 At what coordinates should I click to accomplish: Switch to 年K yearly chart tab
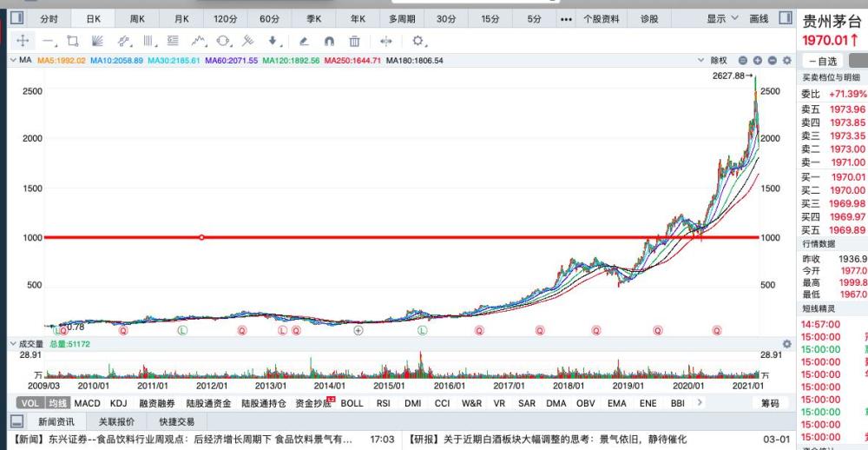[358, 19]
